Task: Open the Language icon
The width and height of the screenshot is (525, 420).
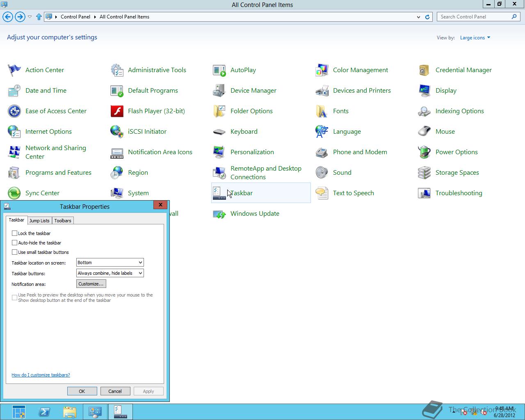Action: point(322,132)
